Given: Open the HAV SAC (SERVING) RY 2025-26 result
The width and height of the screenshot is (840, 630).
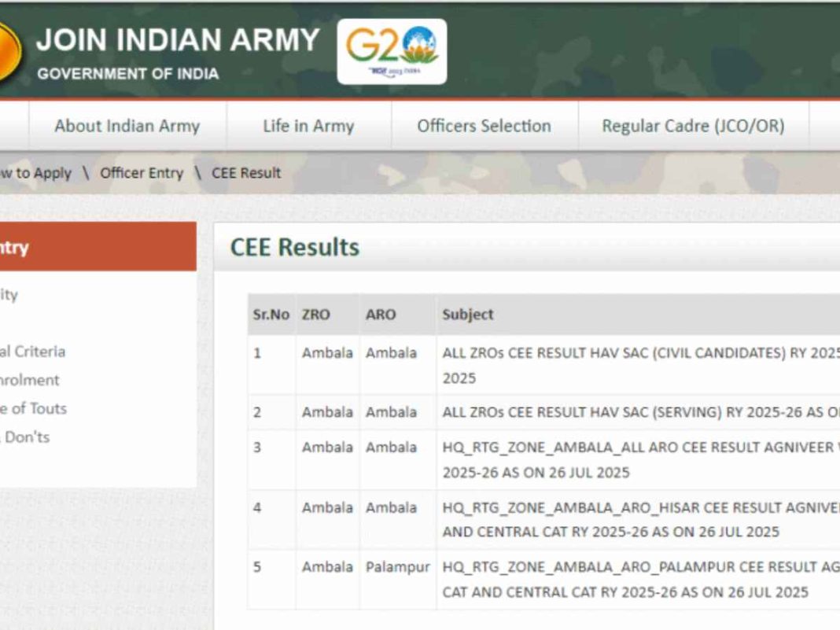Looking at the screenshot, I should (x=598, y=411).
